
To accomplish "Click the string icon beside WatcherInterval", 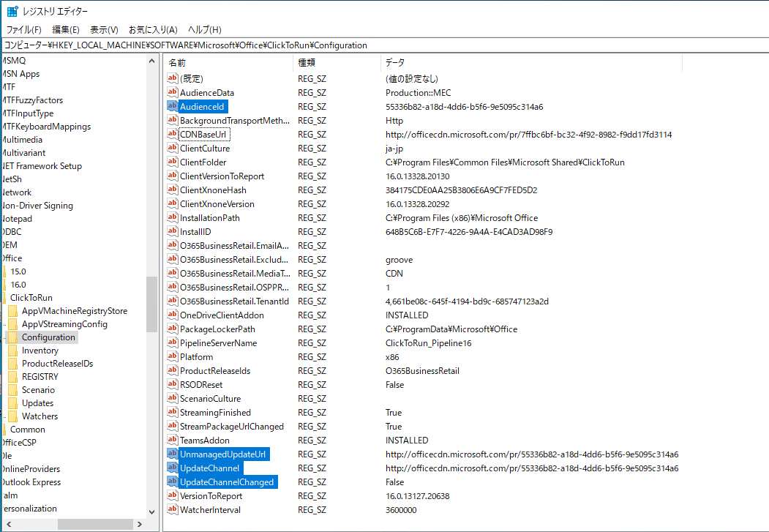I will pyautogui.click(x=172, y=509).
